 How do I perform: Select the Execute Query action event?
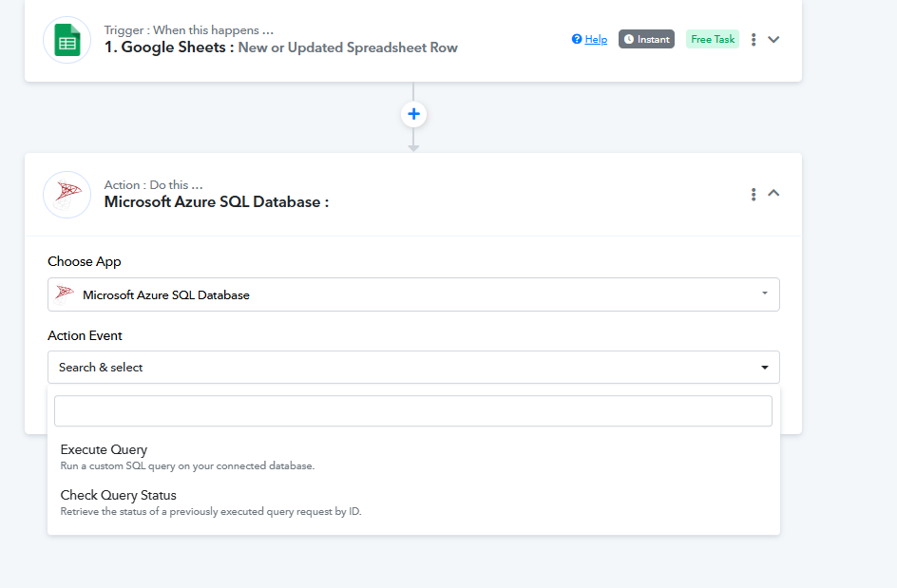click(x=413, y=457)
